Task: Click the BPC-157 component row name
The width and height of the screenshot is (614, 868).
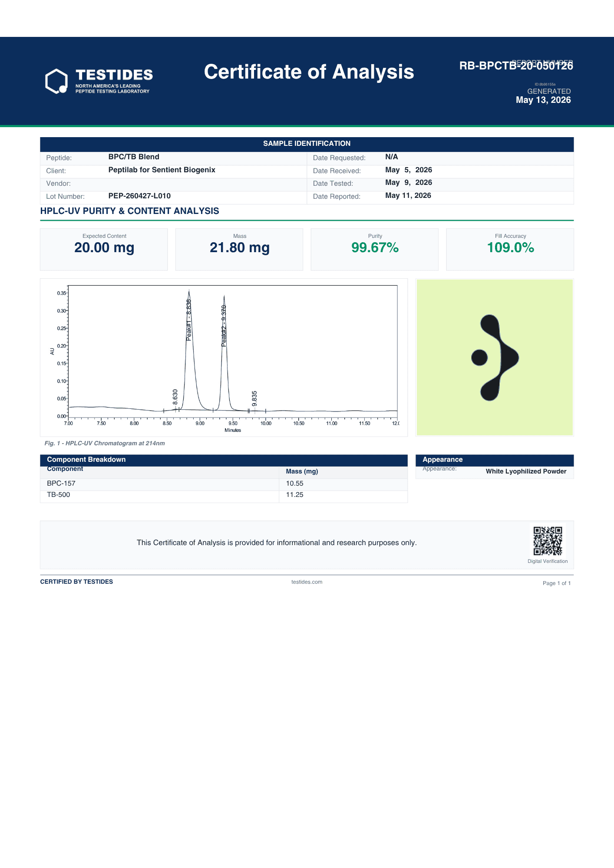Action: pyautogui.click(x=61, y=483)
